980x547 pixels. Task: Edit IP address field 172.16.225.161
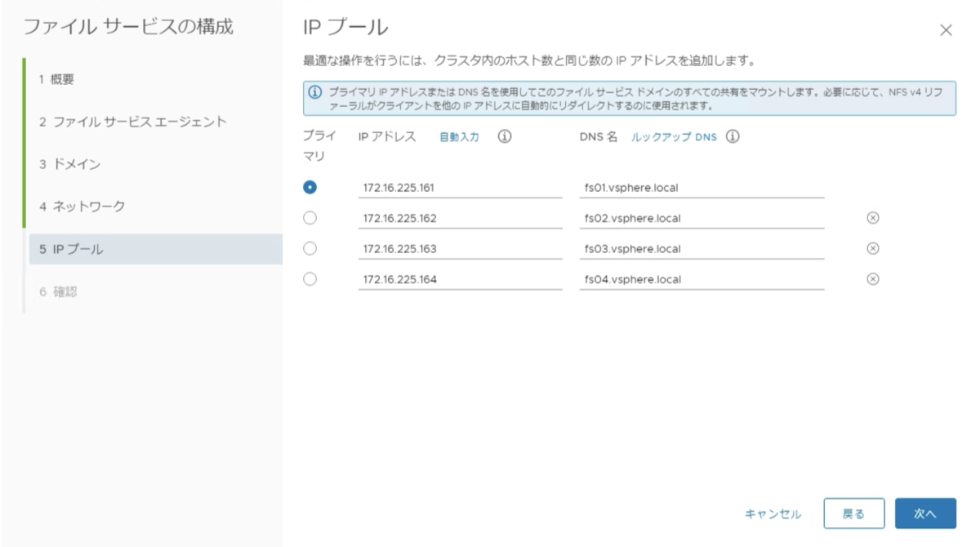point(459,188)
